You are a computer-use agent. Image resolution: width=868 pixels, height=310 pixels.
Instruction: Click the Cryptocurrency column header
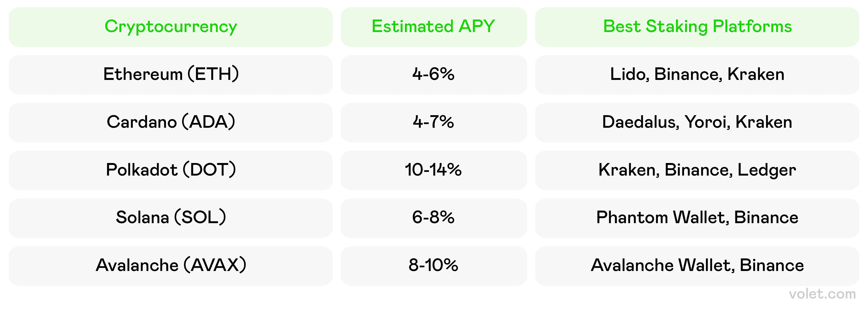170,27
